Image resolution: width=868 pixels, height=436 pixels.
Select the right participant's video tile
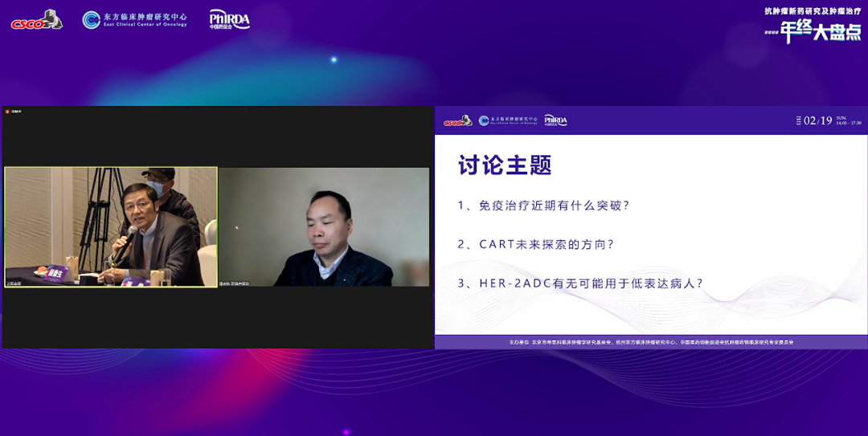pyautogui.click(x=324, y=226)
